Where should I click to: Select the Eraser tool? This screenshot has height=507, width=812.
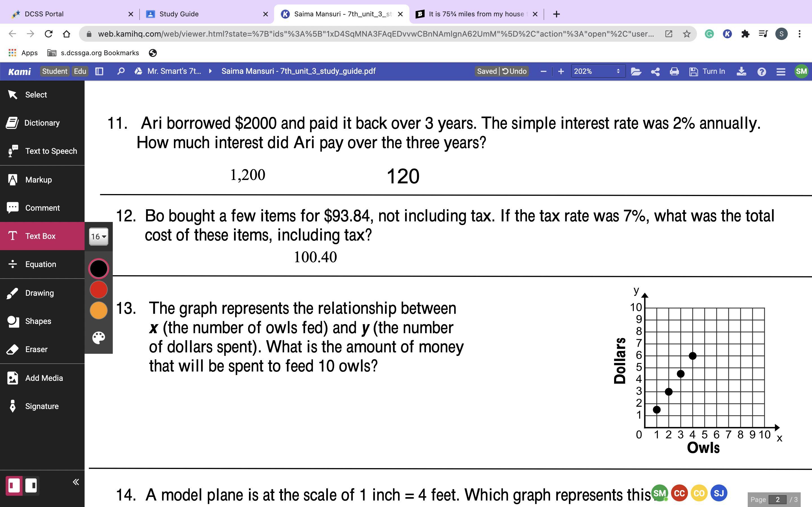[36, 349]
